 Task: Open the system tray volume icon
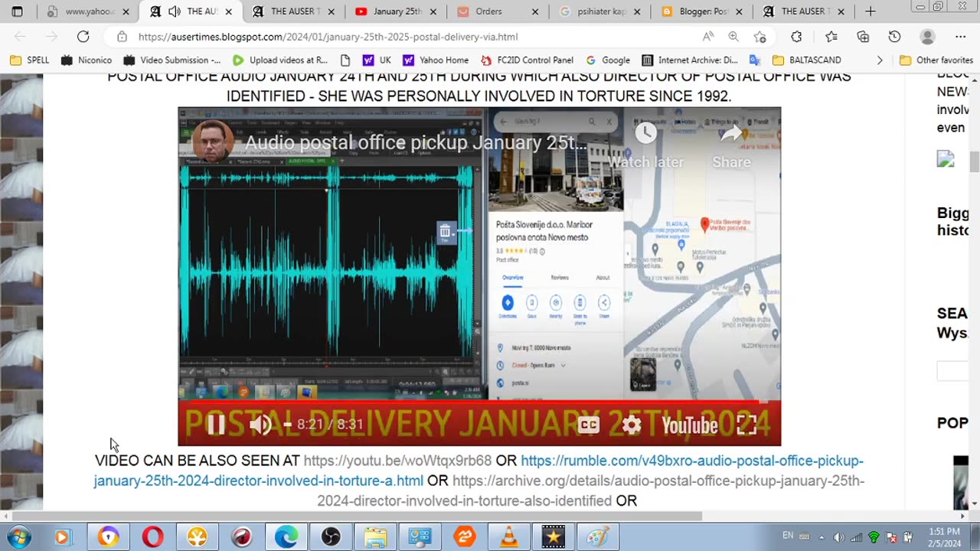coord(839,537)
